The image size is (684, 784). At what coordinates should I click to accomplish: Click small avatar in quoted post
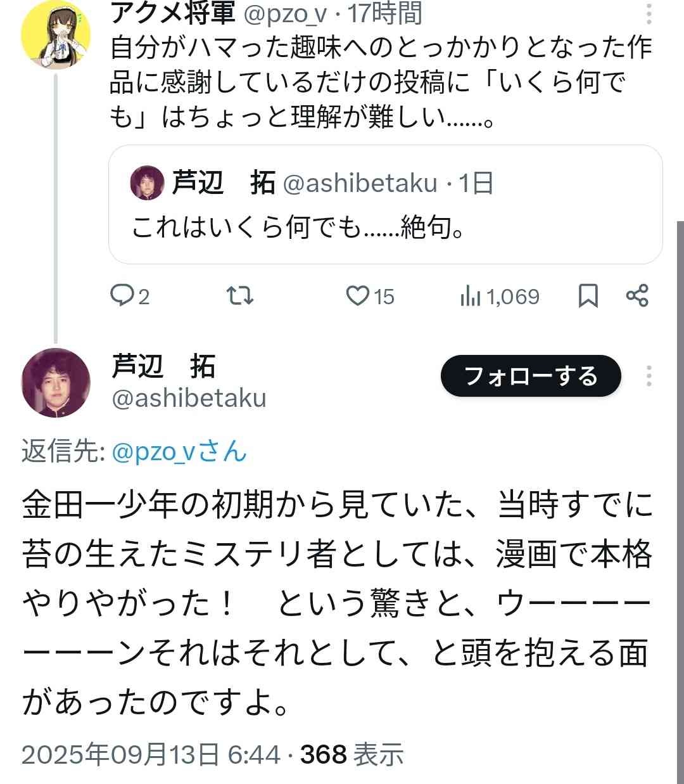pyautogui.click(x=147, y=183)
